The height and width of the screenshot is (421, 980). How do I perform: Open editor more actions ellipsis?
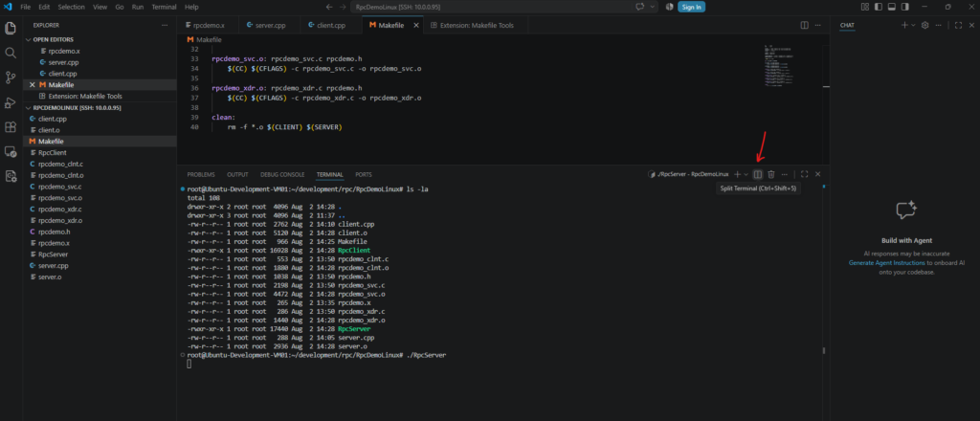(x=818, y=25)
